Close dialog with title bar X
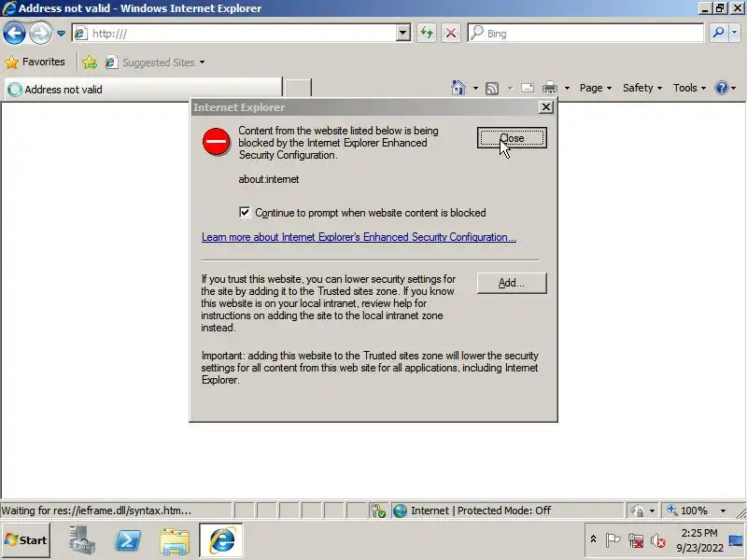 [546, 107]
